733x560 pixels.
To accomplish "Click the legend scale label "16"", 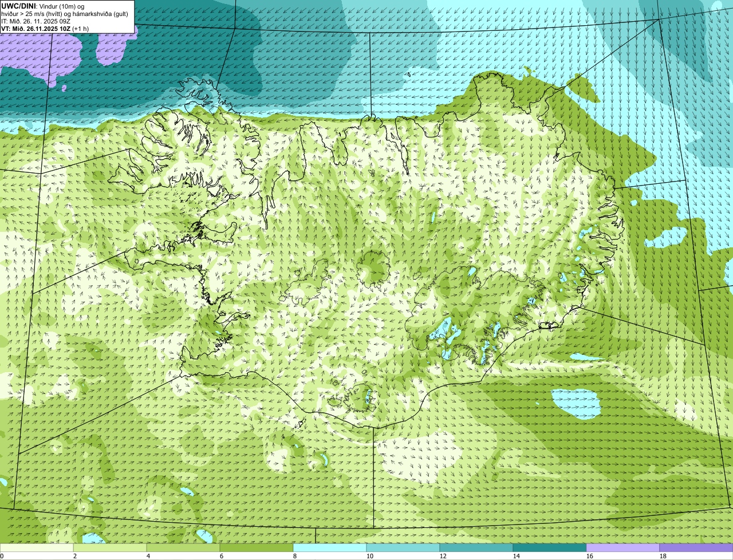I will click(590, 556).
